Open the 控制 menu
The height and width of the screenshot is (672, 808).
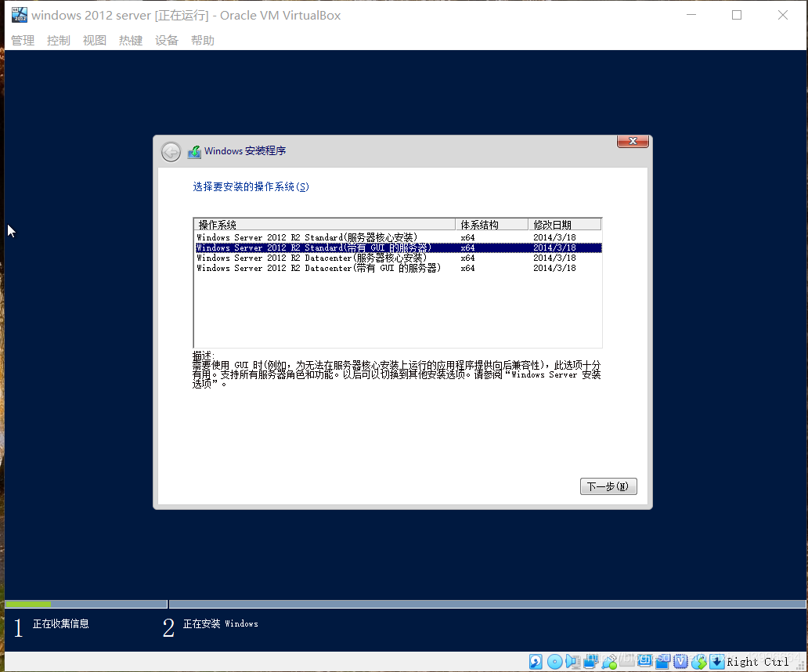pos(58,40)
